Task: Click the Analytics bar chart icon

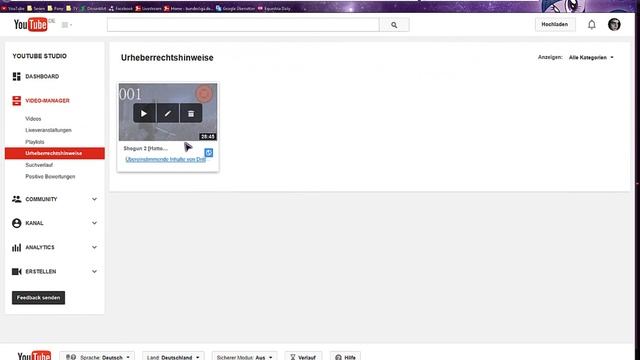Action: (x=16, y=247)
